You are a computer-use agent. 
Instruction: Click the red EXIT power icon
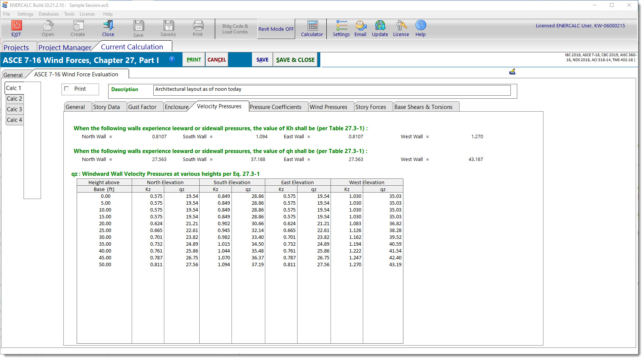coord(16,25)
